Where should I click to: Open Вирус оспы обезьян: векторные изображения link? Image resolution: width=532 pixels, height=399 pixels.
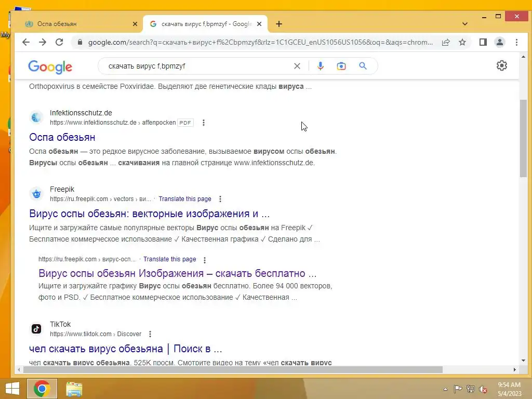(149, 214)
